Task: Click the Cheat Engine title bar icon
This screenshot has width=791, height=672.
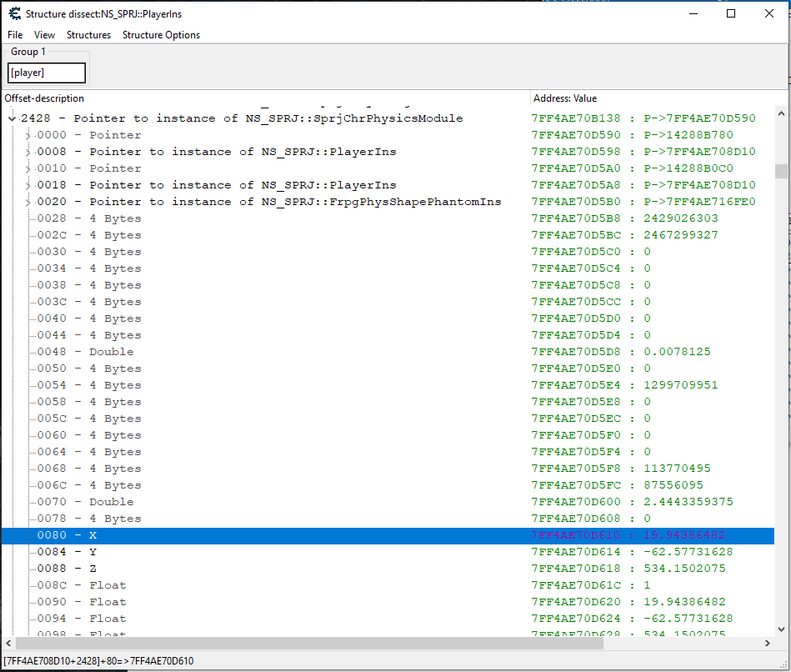Action: (x=14, y=14)
